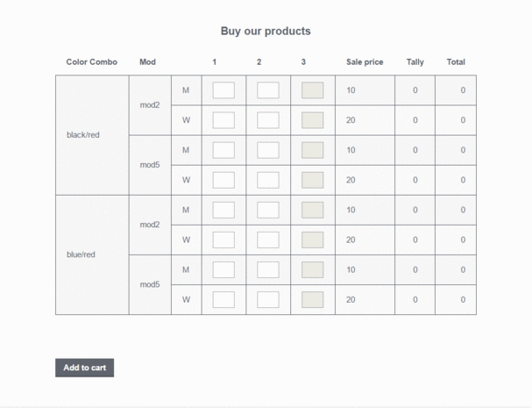Click sale price "10" for black/red mod2 M
This screenshot has width=532, height=408.
point(351,90)
